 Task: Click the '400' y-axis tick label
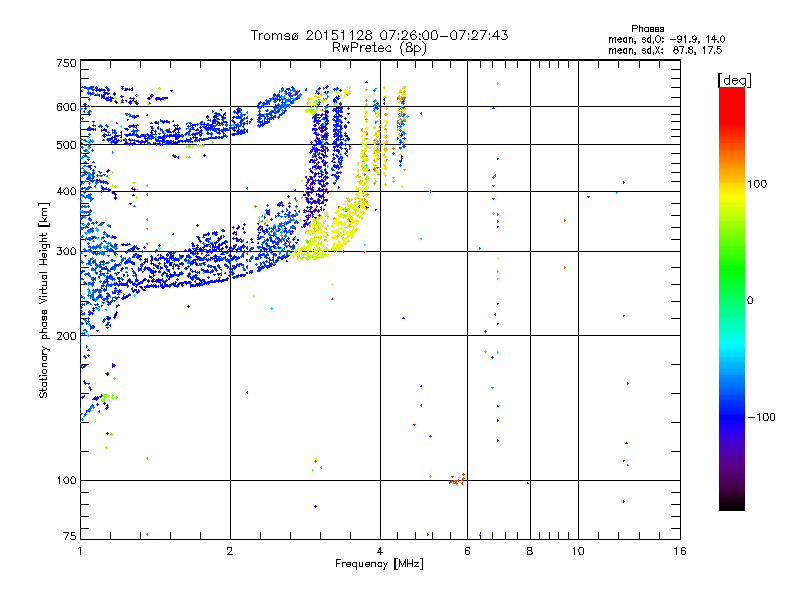point(66,192)
